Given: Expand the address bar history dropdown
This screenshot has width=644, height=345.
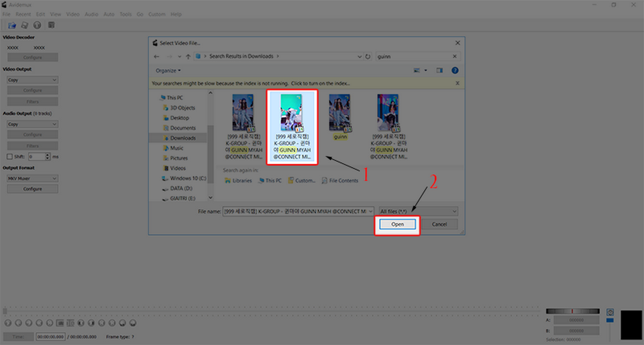Looking at the screenshot, I should click(360, 57).
